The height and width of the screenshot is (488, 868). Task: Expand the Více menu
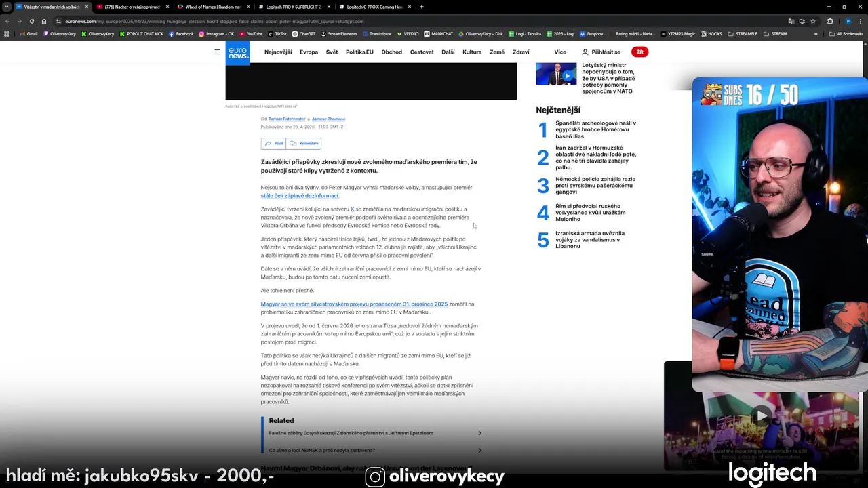point(560,52)
